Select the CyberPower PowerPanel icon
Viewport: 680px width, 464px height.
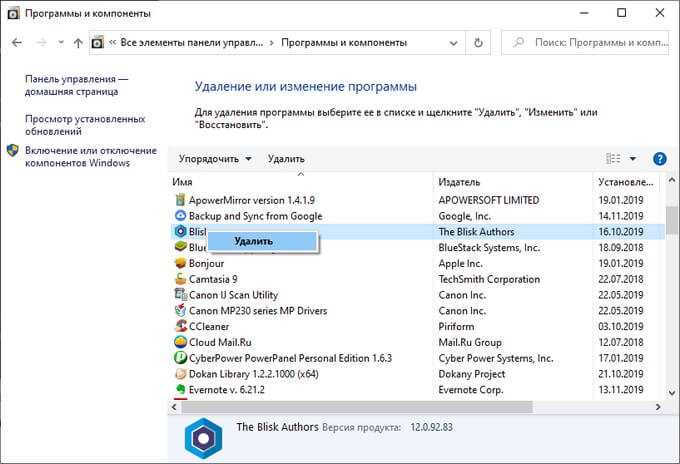(180, 358)
